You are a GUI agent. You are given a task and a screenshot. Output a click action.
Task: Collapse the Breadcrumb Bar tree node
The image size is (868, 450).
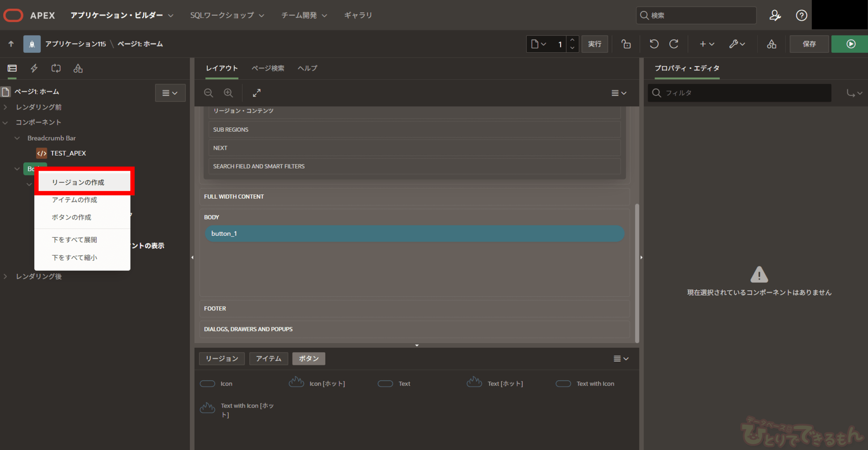[x=17, y=138]
